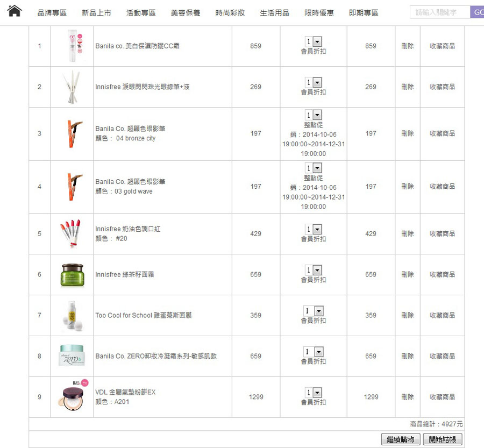Open the Innisfree eyeliner product thumbnail
484x448 pixels.
(x=72, y=87)
